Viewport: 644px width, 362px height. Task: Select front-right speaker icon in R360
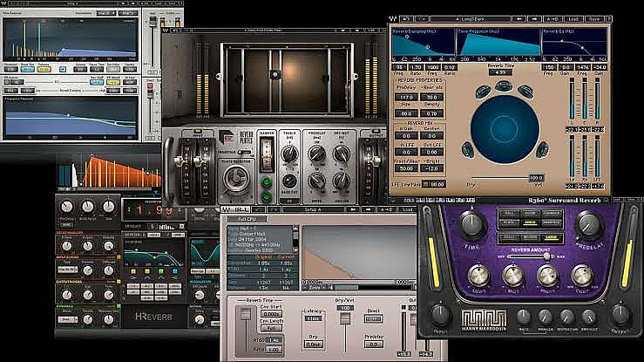pyautogui.click(x=525, y=92)
